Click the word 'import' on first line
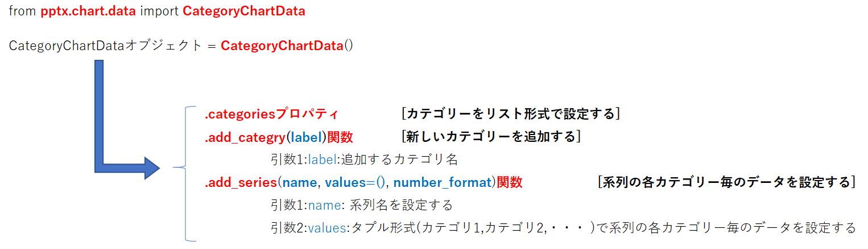The height and width of the screenshot is (249, 868). [159, 12]
